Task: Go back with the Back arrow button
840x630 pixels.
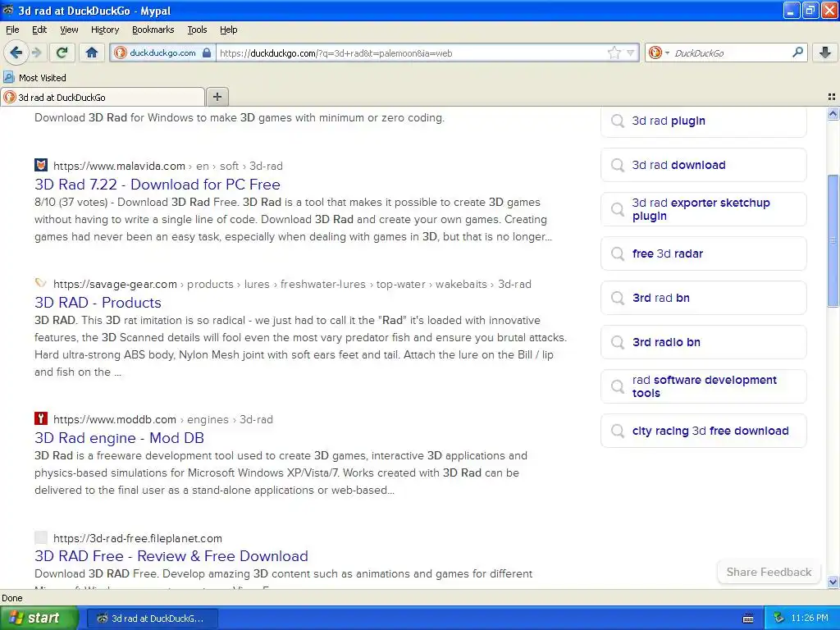Action: tap(16, 52)
